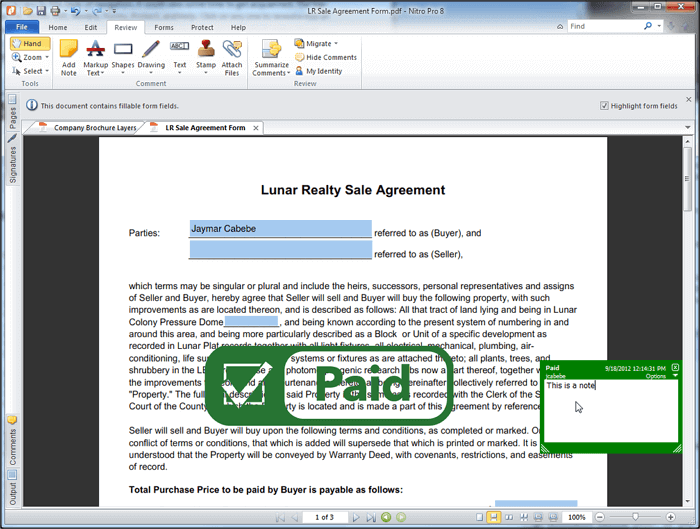Toggle Highlight form fields checkbox
The width and height of the screenshot is (700, 529).
(x=604, y=106)
